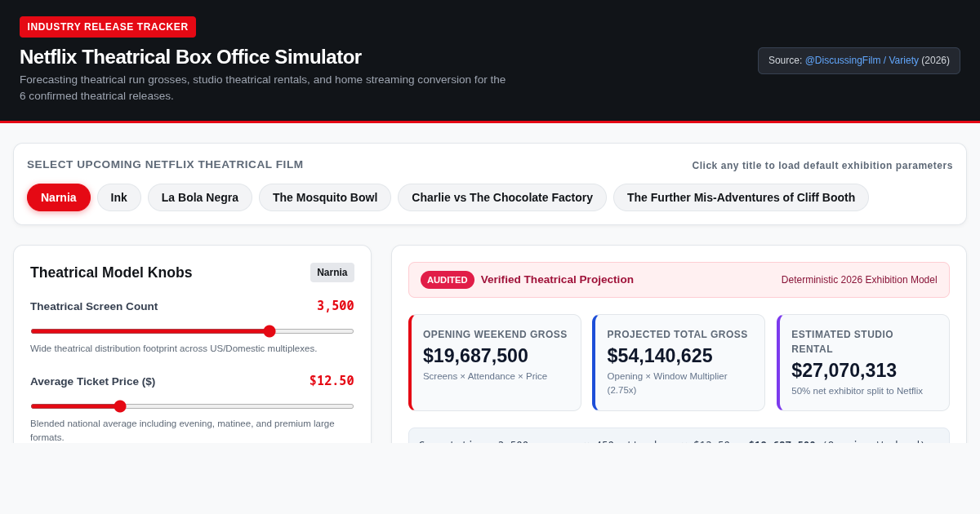This screenshot has width=980, height=514.
Task: Click the Theatrical Screen Count label
Action: tap(94, 307)
